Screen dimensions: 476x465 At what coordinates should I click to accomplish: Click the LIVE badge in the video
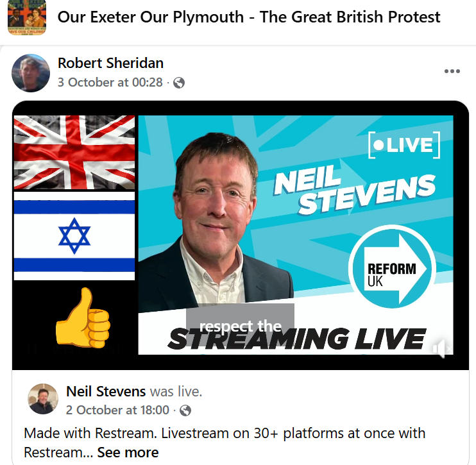(x=404, y=145)
